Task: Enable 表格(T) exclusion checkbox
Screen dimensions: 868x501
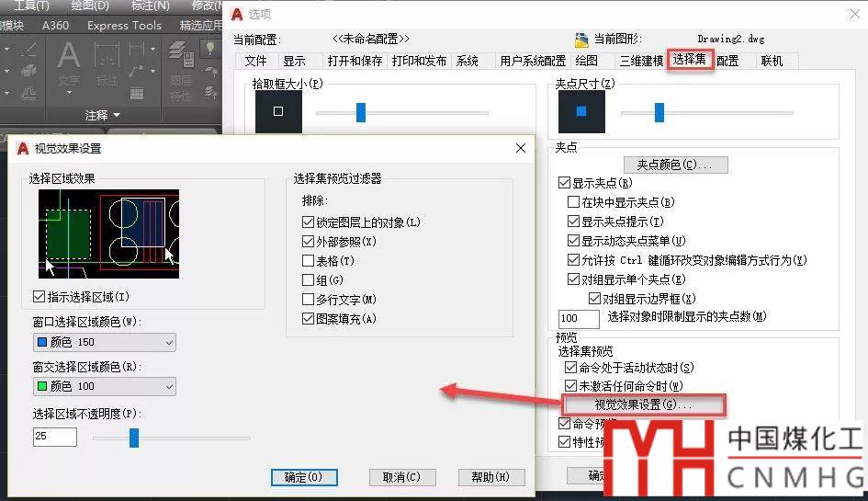Action: [x=309, y=260]
